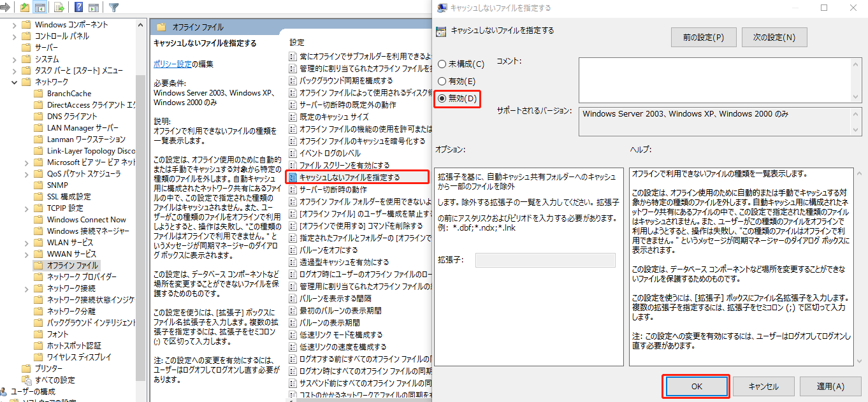Click policy icon beside バルーンの表示期間
Viewport: 868px width, 402px height.
(x=293, y=323)
